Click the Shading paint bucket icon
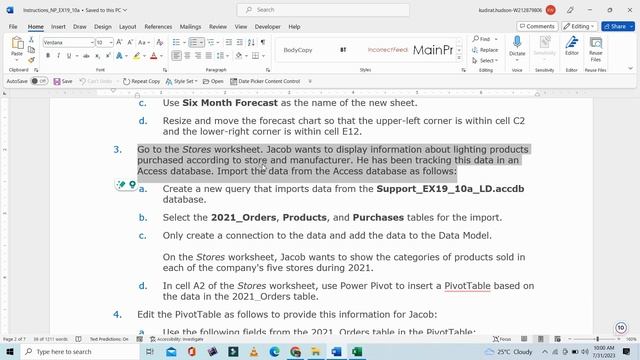 pos(239,56)
